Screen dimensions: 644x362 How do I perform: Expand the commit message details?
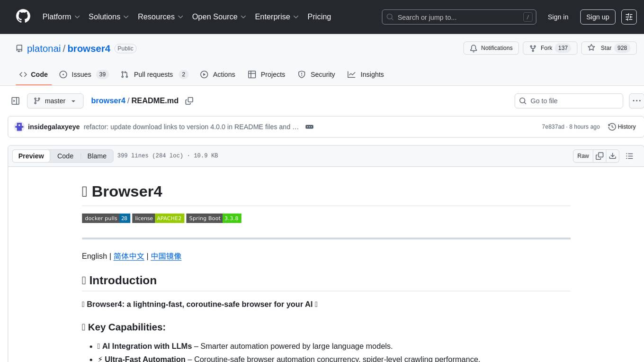point(309,127)
